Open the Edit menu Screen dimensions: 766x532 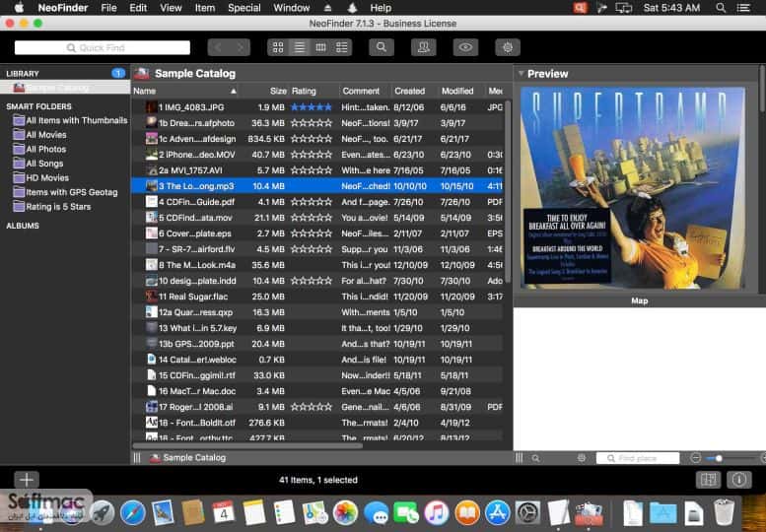(x=138, y=8)
